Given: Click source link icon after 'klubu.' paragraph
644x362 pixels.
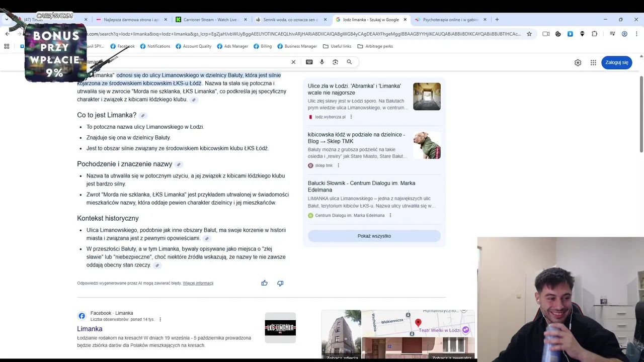Looking at the screenshot, I should [194, 100].
